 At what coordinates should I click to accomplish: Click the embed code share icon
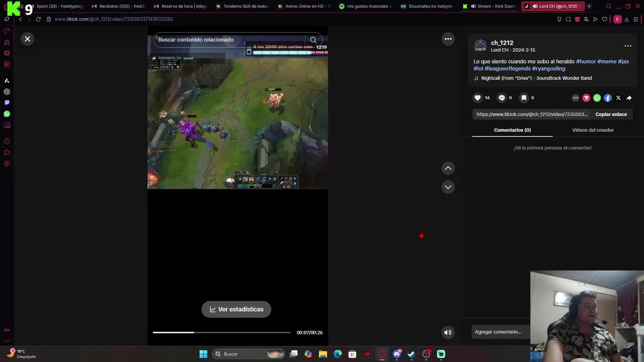point(576,98)
